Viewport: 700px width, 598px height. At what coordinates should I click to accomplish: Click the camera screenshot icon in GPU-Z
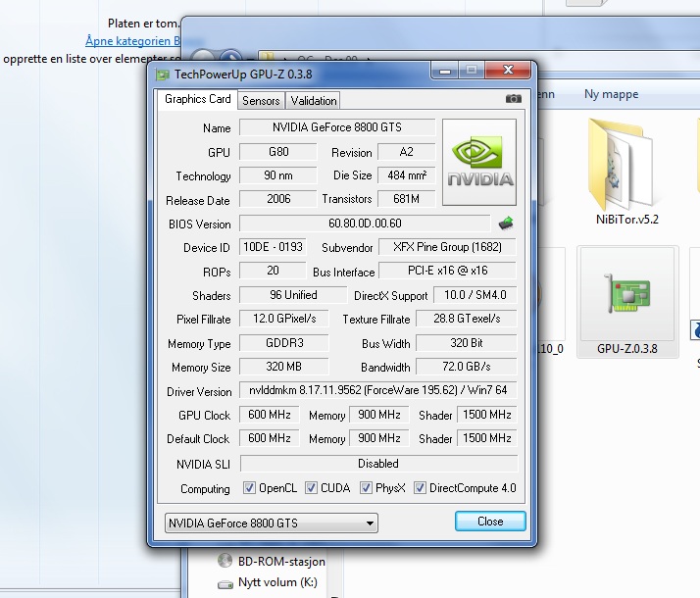pyautogui.click(x=513, y=99)
